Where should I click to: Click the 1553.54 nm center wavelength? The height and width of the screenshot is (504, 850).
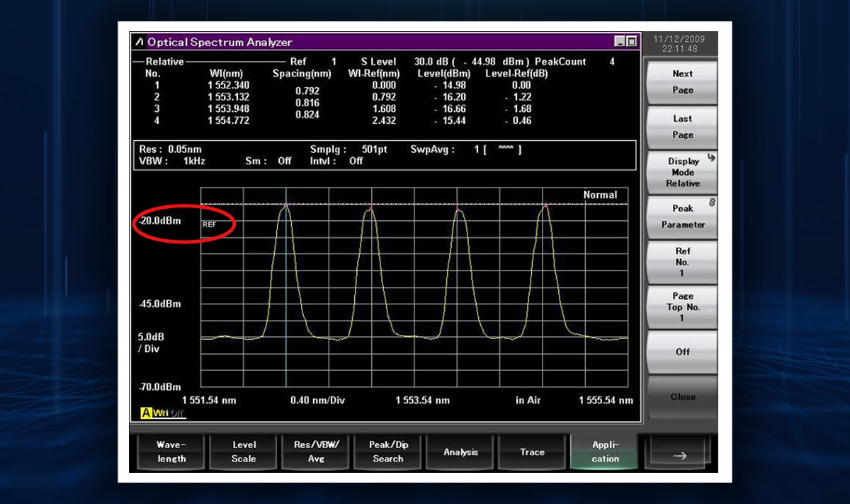pyautogui.click(x=422, y=401)
